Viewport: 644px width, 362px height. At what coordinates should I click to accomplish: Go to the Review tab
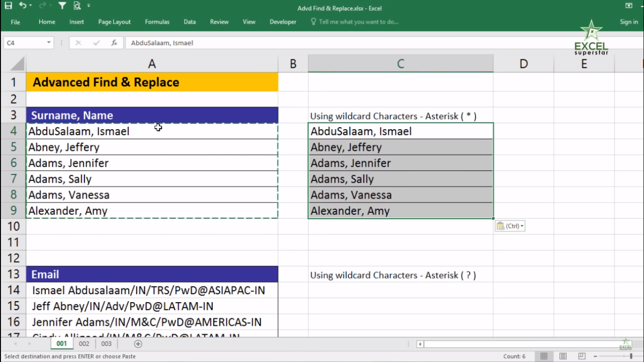coord(219,22)
